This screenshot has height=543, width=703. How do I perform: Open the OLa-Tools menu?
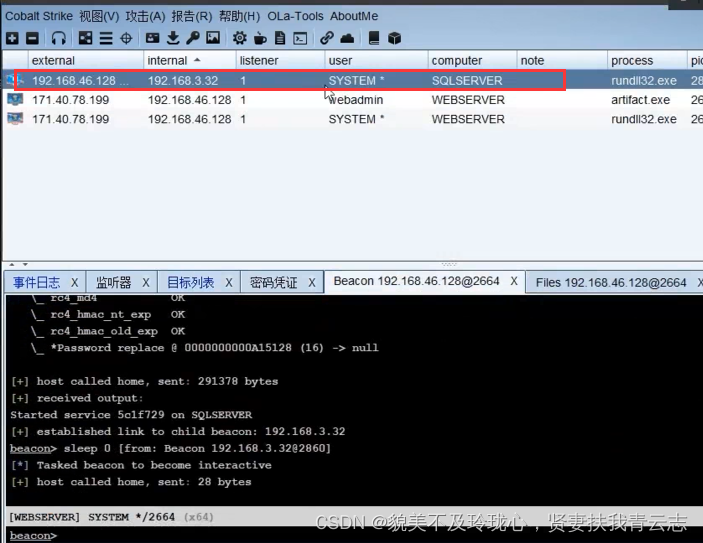tap(295, 16)
